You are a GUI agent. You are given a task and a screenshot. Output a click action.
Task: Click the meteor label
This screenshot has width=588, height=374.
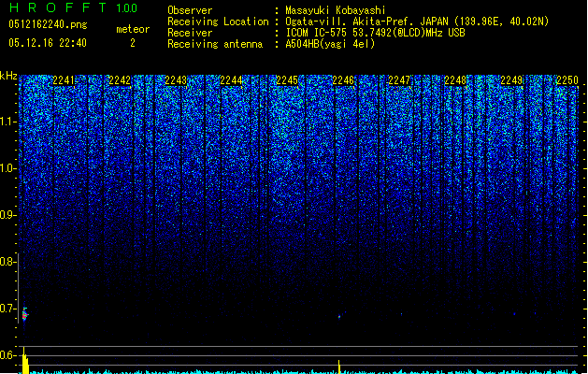(133, 29)
